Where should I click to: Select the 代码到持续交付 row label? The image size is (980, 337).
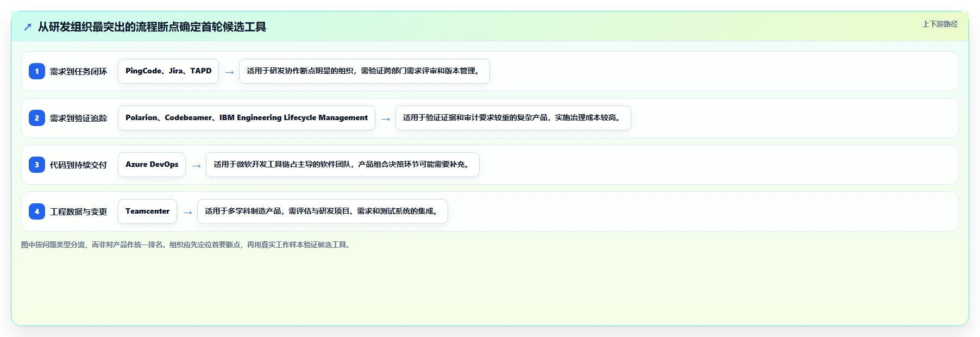79,165
